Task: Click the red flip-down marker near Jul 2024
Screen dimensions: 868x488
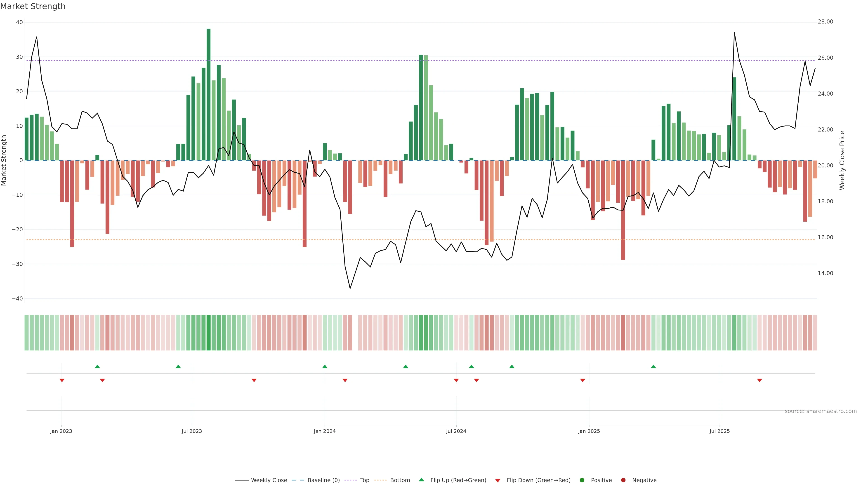Action: click(x=456, y=380)
